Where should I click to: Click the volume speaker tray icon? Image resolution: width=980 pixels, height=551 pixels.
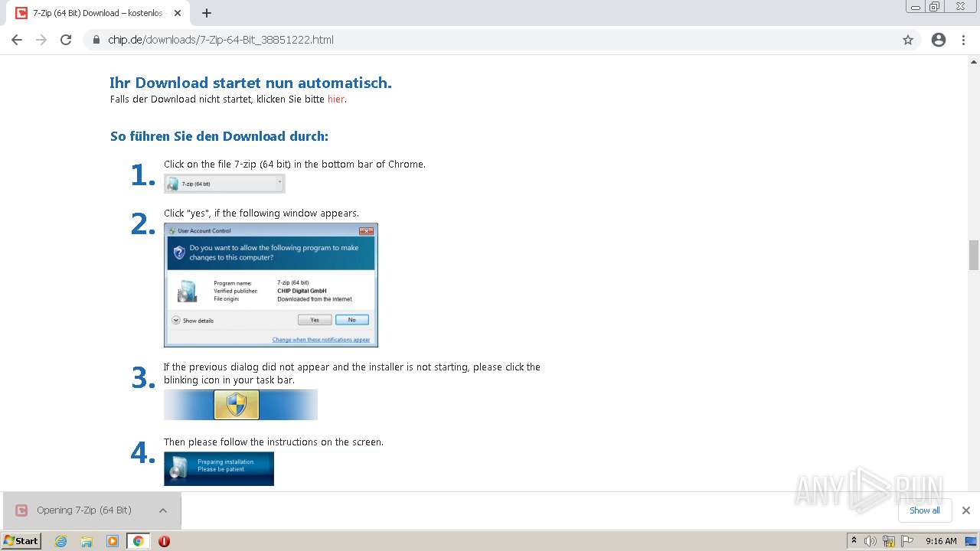coord(871,541)
